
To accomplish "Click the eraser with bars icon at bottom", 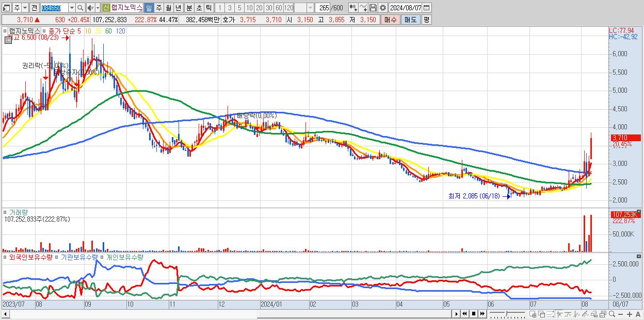I will coord(594,314).
